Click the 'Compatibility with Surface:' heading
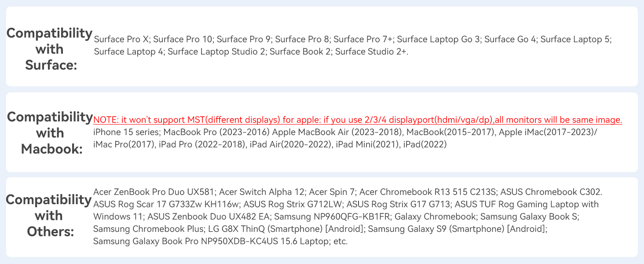 coord(49,49)
